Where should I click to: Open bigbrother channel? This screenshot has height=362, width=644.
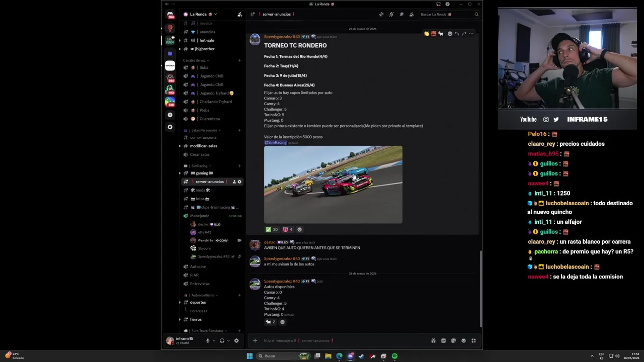click(211, 49)
